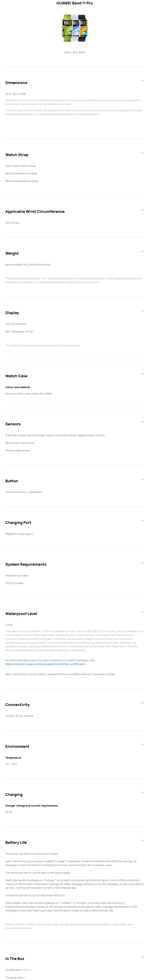Collapse the Waterproof Level section chevron

point(142,612)
